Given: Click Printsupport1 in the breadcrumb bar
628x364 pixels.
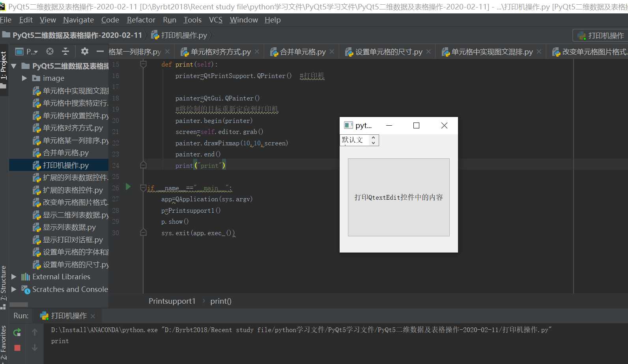Looking at the screenshot, I should point(172,301).
